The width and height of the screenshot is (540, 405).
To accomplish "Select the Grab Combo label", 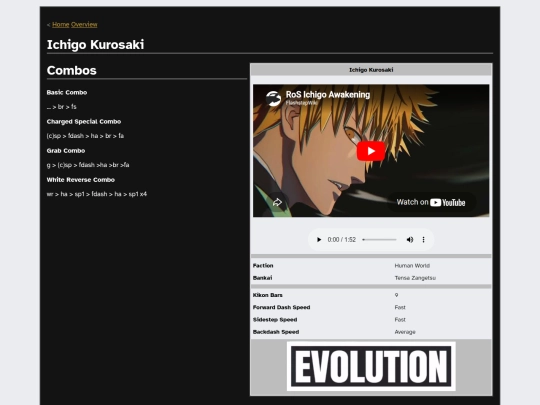I will pos(66,150).
